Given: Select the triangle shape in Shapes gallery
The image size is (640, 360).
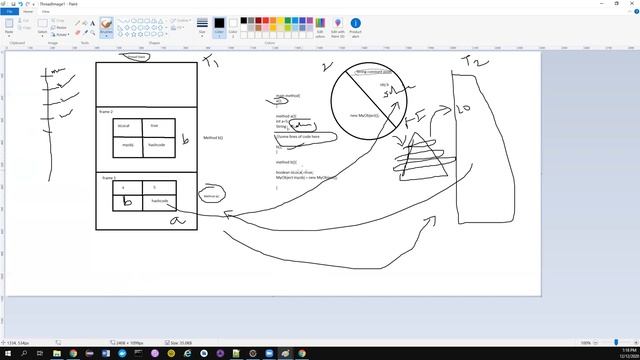Looking at the screenshot, I should 161,21.
